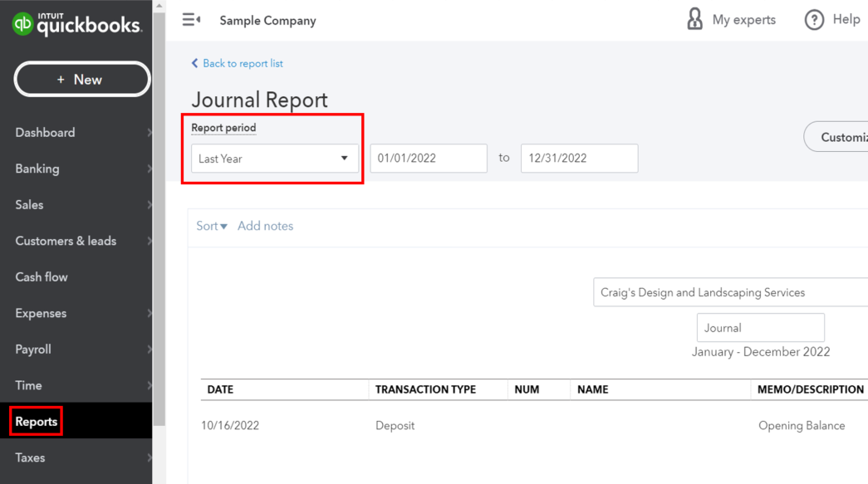Edit the Journal report title field
This screenshot has width=868, height=484.
point(761,327)
